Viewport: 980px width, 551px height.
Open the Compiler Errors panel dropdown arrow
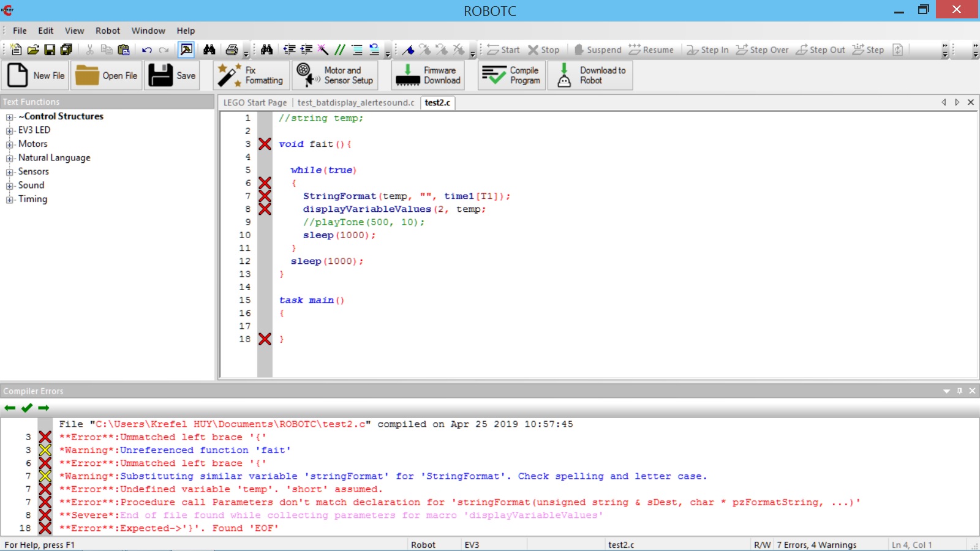(x=946, y=391)
